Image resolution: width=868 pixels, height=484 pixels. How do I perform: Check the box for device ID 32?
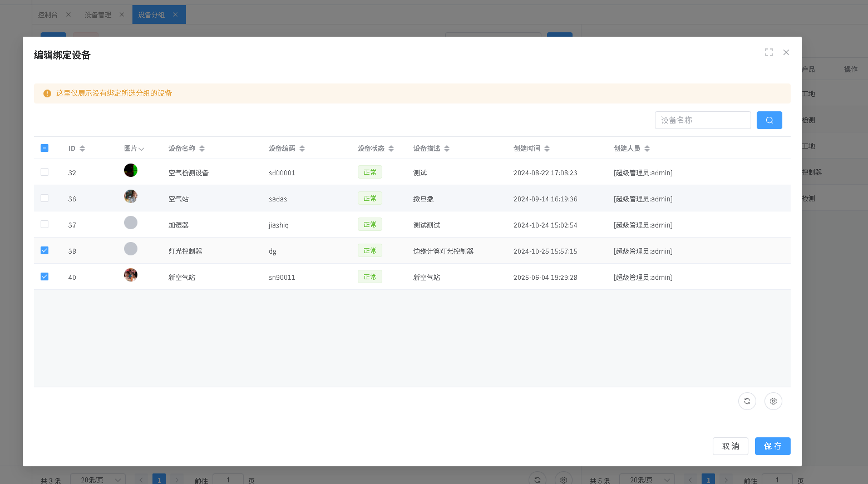pyautogui.click(x=45, y=172)
